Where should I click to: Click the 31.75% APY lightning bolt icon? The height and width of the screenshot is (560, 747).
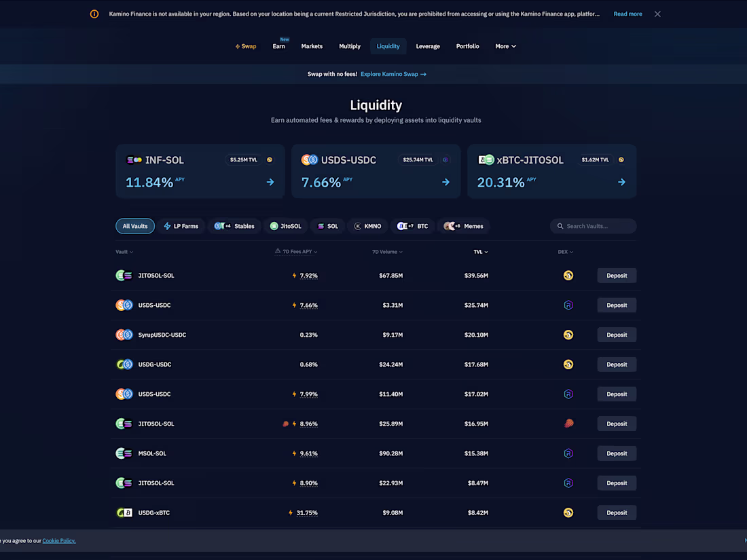point(291,513)
